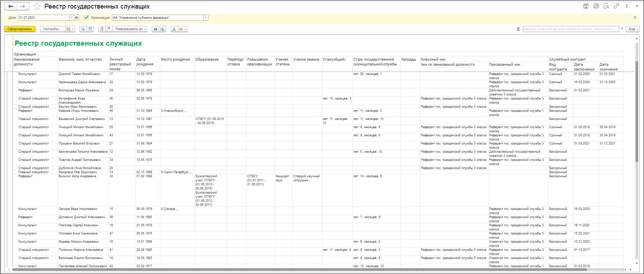Click the find-next refresh icon beside the magnifier
The height and width of the screenshot is (274, 644).
pos(90,29)
